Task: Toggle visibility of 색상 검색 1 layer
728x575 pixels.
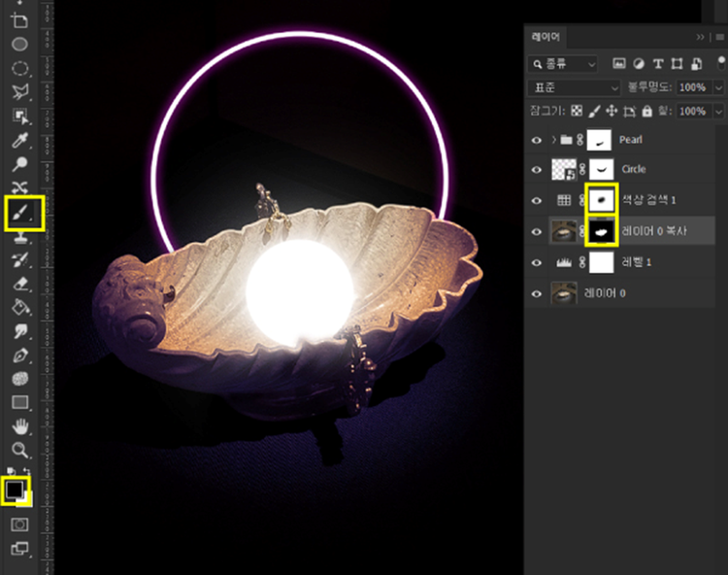Action: [x=536, y=201]
